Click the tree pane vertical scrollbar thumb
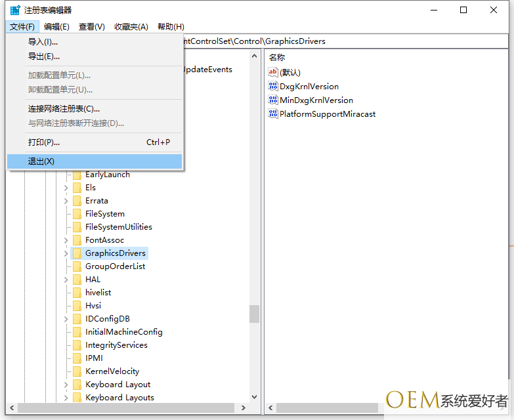The image size is (514, 420). (x=254, y=314)
